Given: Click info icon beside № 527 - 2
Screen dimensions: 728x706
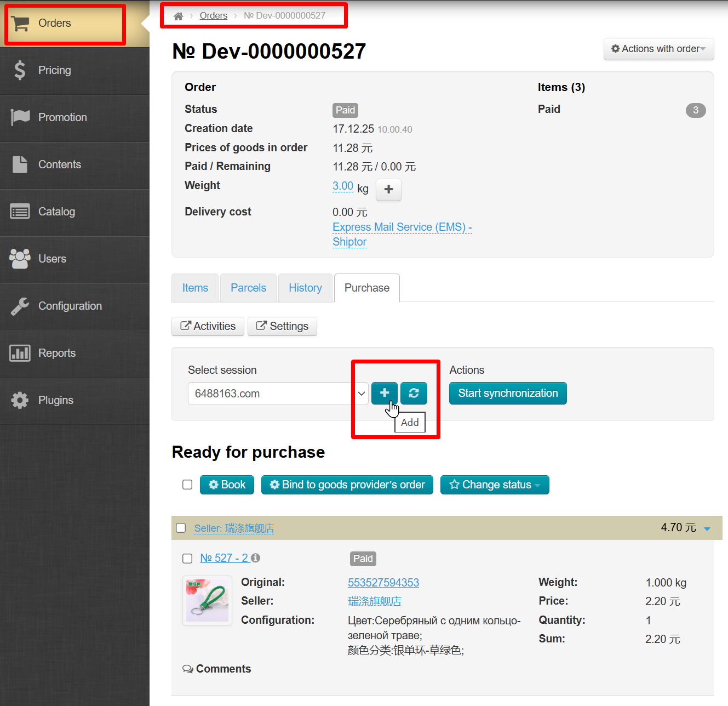Looking at the screenshot, I should point(256,558).
